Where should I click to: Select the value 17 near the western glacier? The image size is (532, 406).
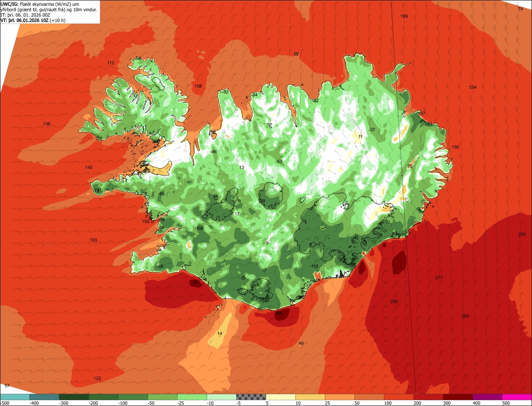pyautogui.click(x=237, y=214)
